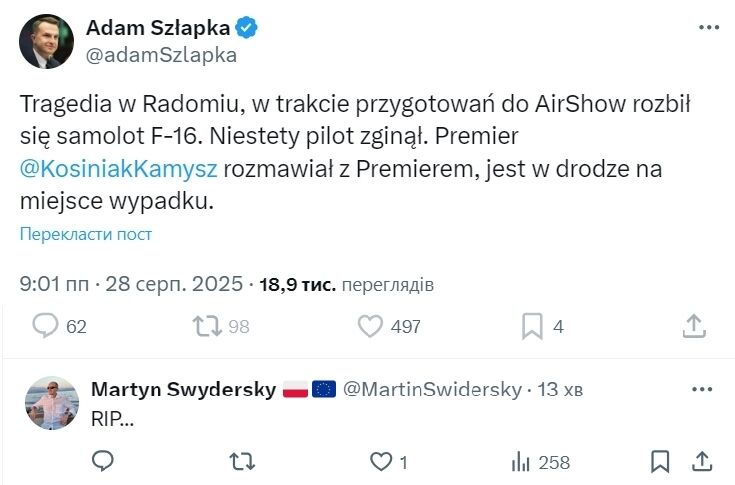This screenshot has height=485, width=735.
Task: Bookmark Adam Szłapka's post
Action: (533, 326)
